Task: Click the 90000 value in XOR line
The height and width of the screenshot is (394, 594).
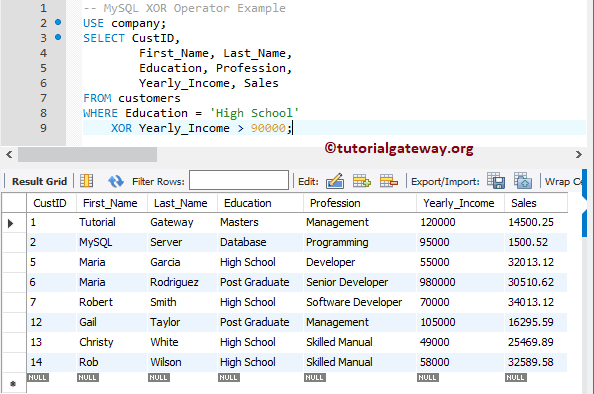Action: [x=268, y=128]
